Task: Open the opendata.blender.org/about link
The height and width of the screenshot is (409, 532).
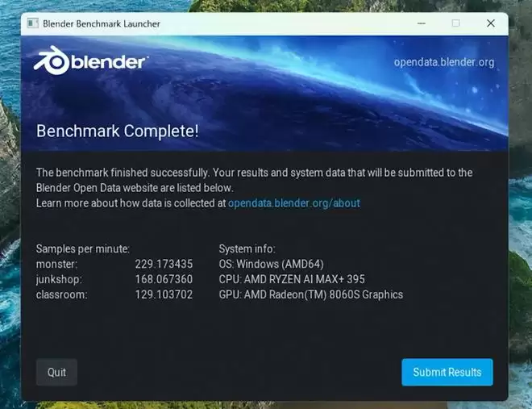Action: (294, 203)
